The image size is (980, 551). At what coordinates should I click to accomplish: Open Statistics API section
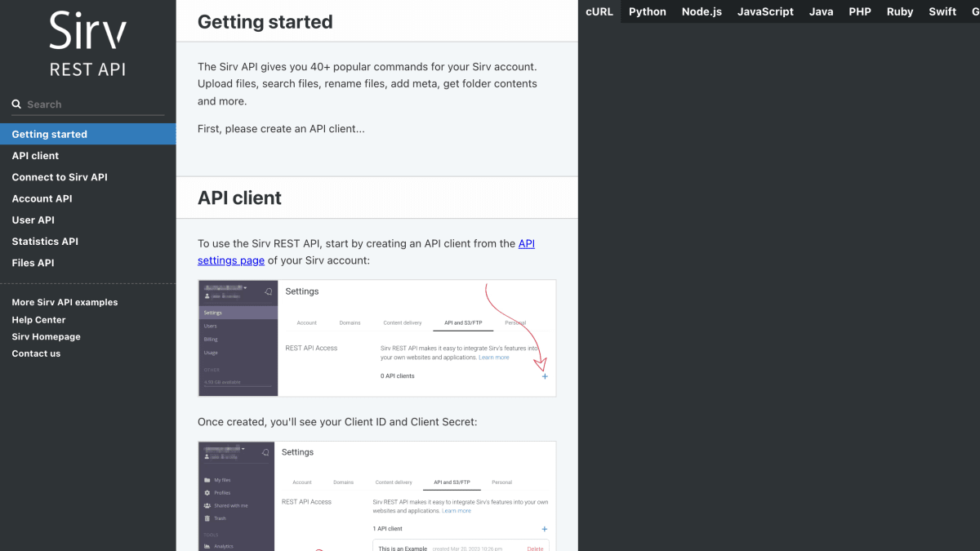87,241
